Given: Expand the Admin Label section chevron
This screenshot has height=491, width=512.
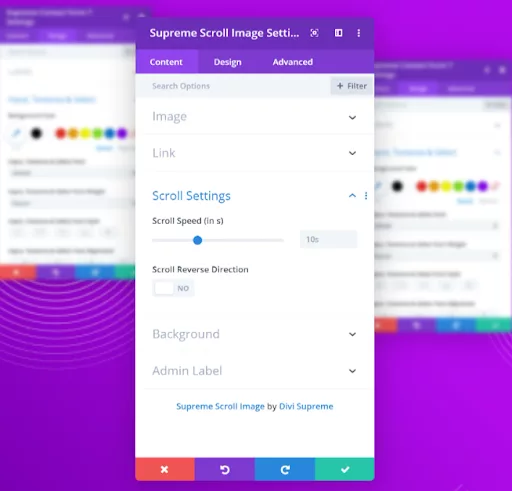Looking at the screenshot, I should click(352, 371).
